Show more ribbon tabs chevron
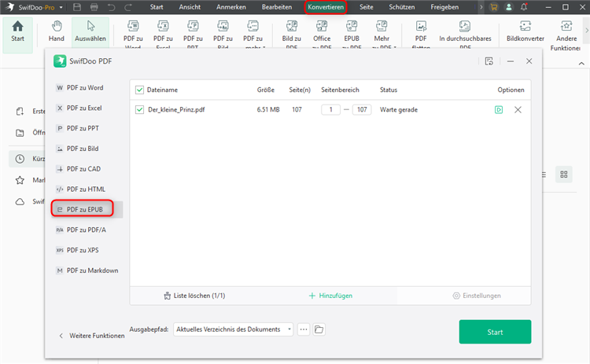This screenshot has height=364, width=590. pos(481,7)
